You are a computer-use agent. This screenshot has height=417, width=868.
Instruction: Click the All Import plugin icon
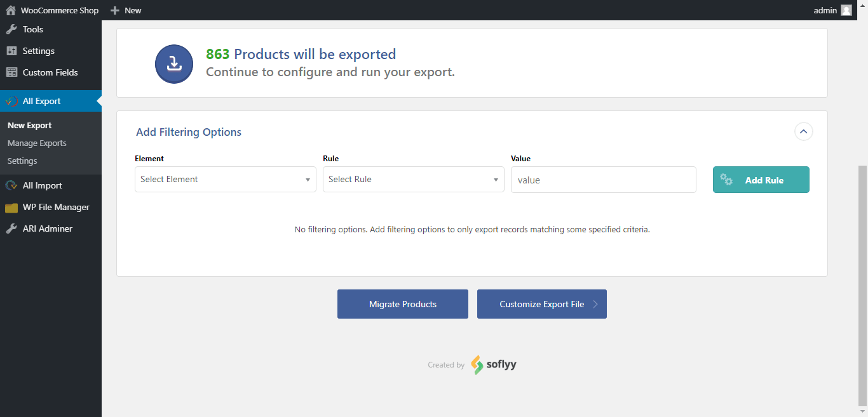click(x=11, y=185)
